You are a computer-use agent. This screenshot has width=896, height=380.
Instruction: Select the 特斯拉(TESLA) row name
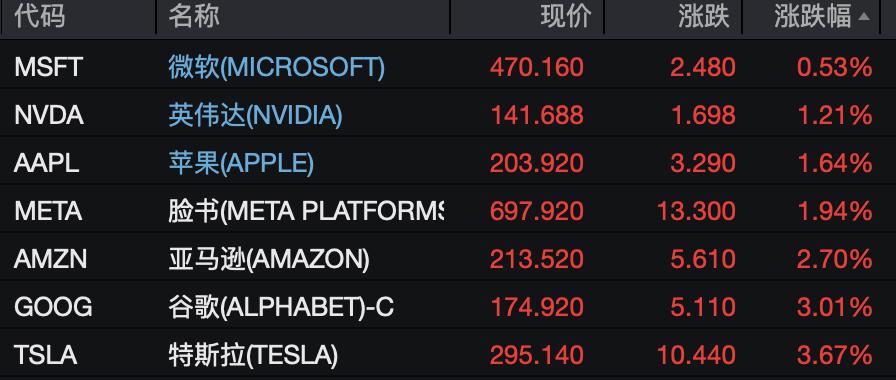click(253, 355)
